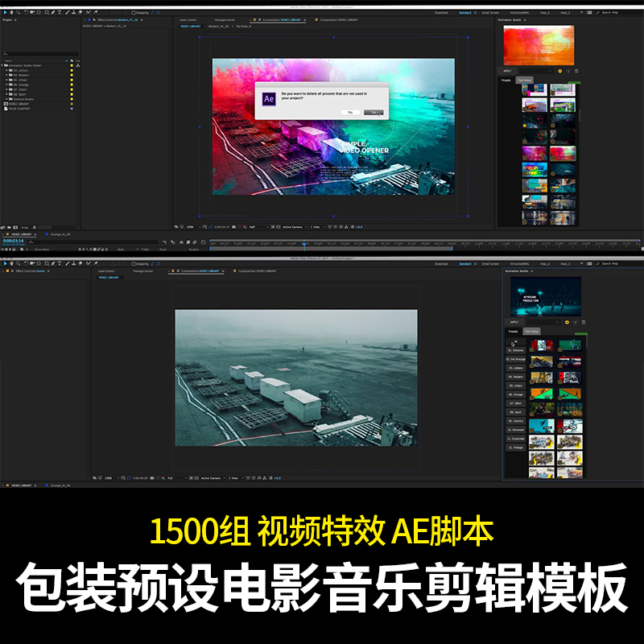Viewport: 644px width, 644px height.
Task: Click the trash icon in bottom Animation Studio panel
Action: click(x=584, y=323)
